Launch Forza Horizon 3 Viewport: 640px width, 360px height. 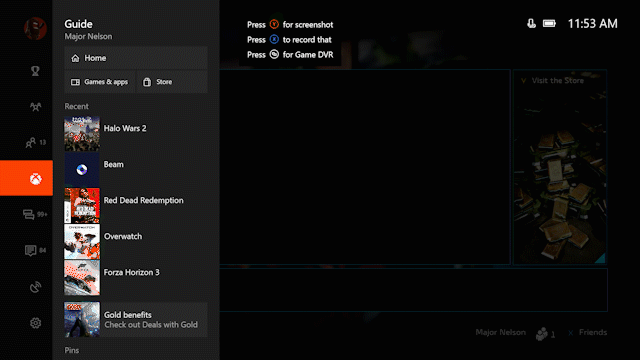point(136,278)
